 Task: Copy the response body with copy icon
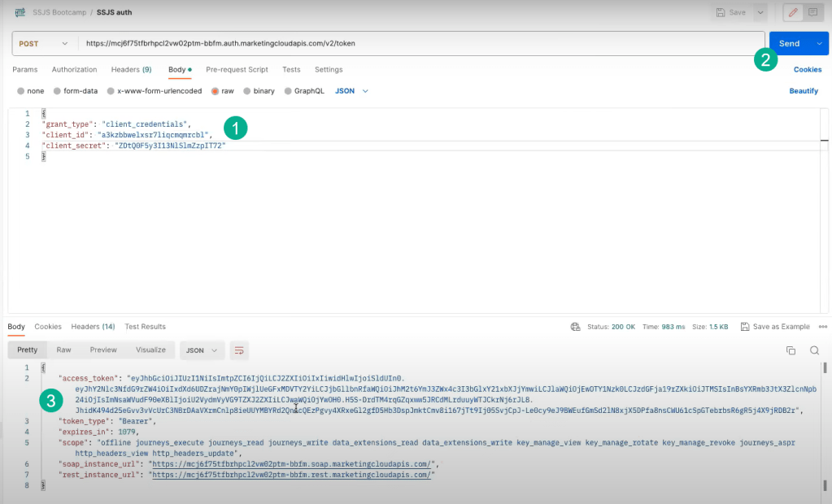pos(791,350)
